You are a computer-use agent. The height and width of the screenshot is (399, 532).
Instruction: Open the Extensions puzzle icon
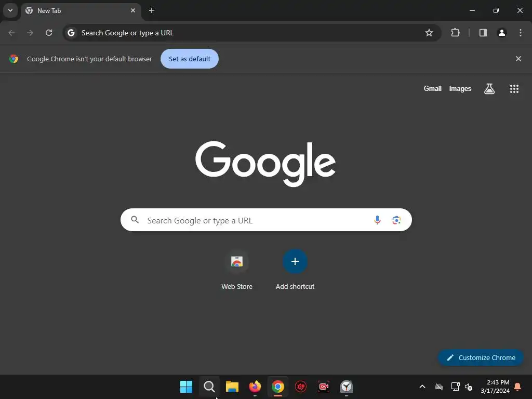click(455, 33)
